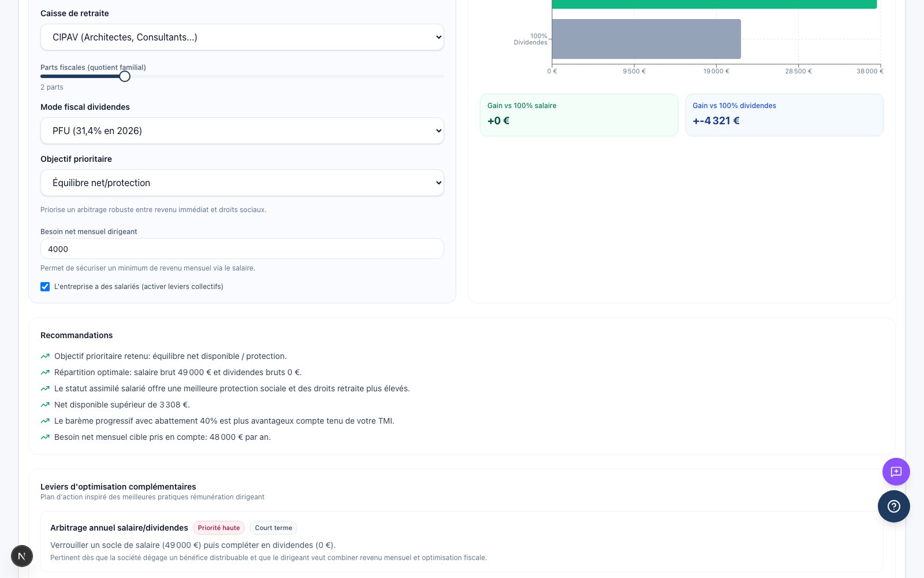Click trend icon beside Objectif prioritaire retenu
Viewport: 924px width, 578px height.
(45, 356)
